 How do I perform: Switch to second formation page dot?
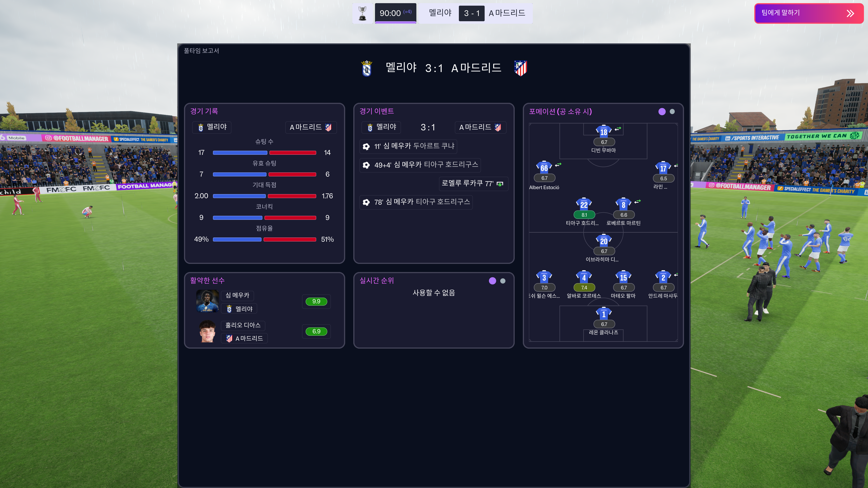672,111
